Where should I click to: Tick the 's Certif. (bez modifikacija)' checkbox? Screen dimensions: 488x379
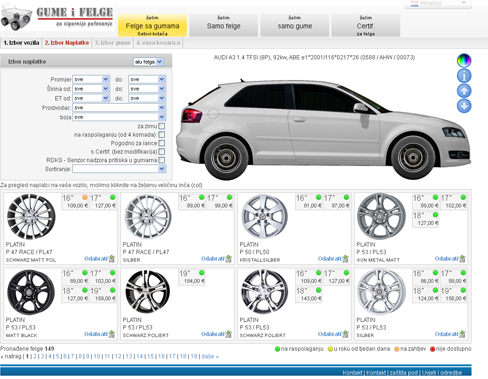pyautogui.click(x=162, y=151)
